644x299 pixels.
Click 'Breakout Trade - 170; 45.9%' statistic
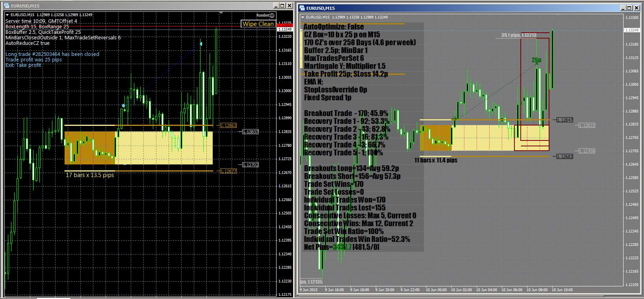tap(346, 113)
